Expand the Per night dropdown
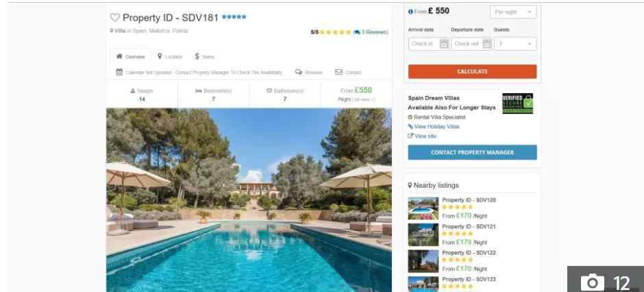 point(513,12)
